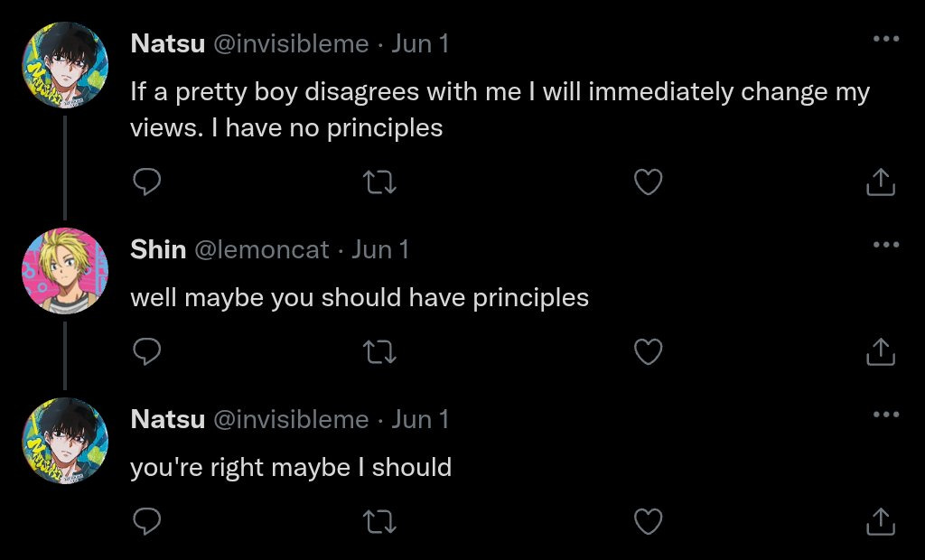Retweet Shin's reply
This screenshot has width=925, height=560.
[x=379, y=351]
